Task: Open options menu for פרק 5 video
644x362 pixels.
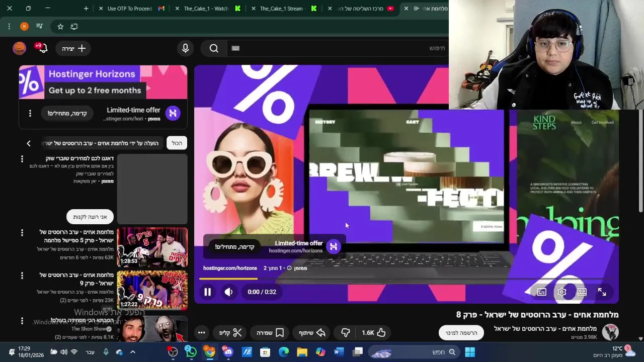Action: coord(22,233)
